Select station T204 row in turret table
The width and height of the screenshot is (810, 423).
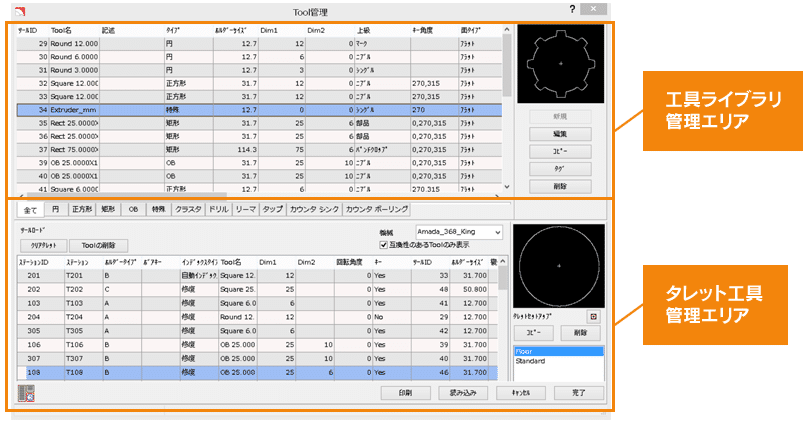[257, 317]
